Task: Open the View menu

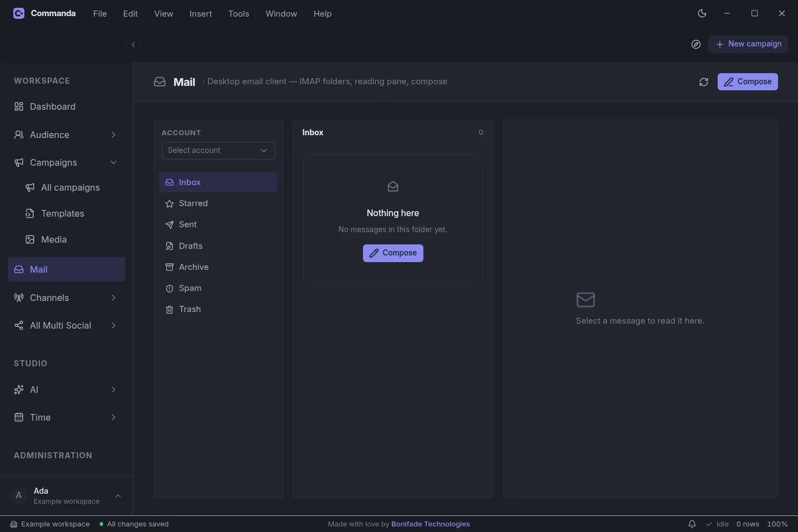Action: click(163, 14)
